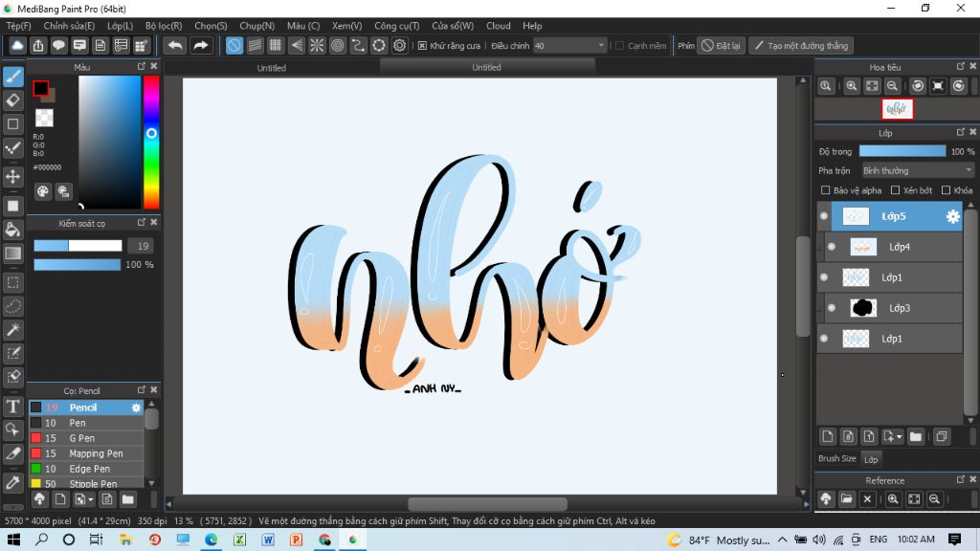The image size is (980, 551).
Task: Toggle the Khử răng cưa checkbox
Action: coord(422,46)
